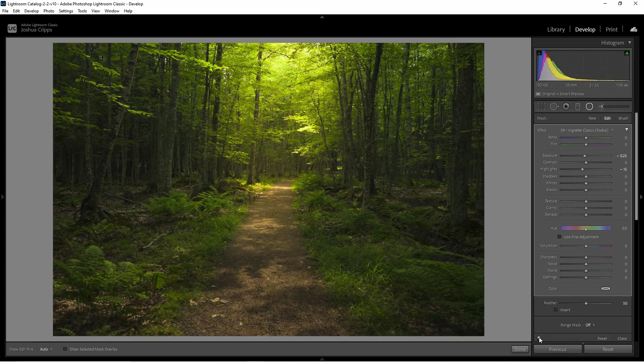Adjust the Sharpness slider

[586, 257]
